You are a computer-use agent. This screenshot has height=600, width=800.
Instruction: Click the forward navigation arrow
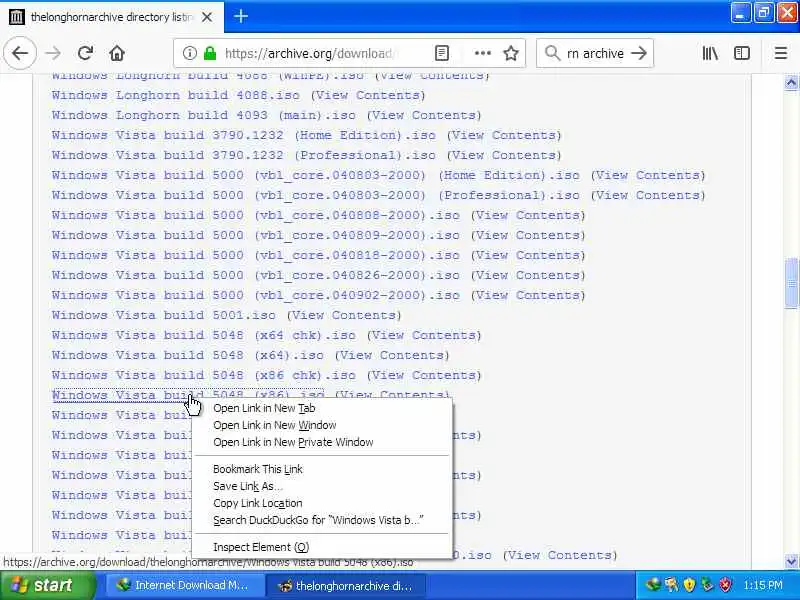[53, 53]
